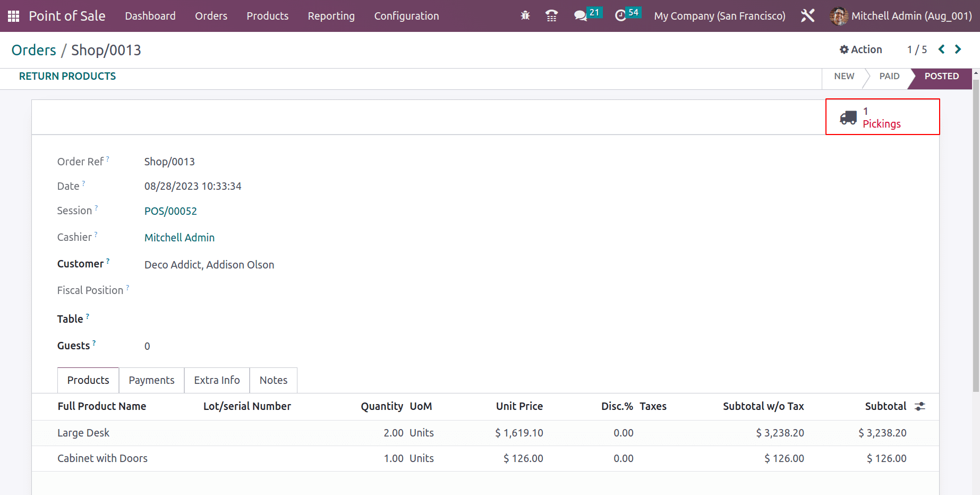Open the Configuration menu
This screenshot has width=980, height=495.
tap(406, 16)
